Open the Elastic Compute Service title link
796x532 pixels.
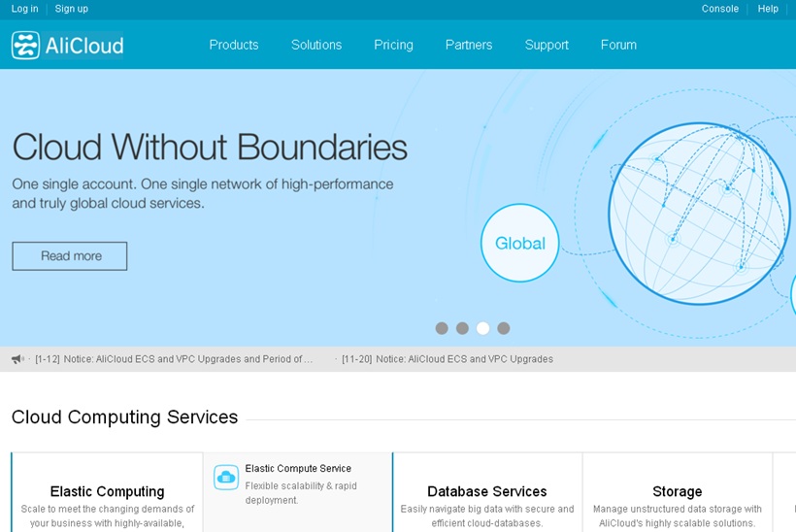[298, 469]
